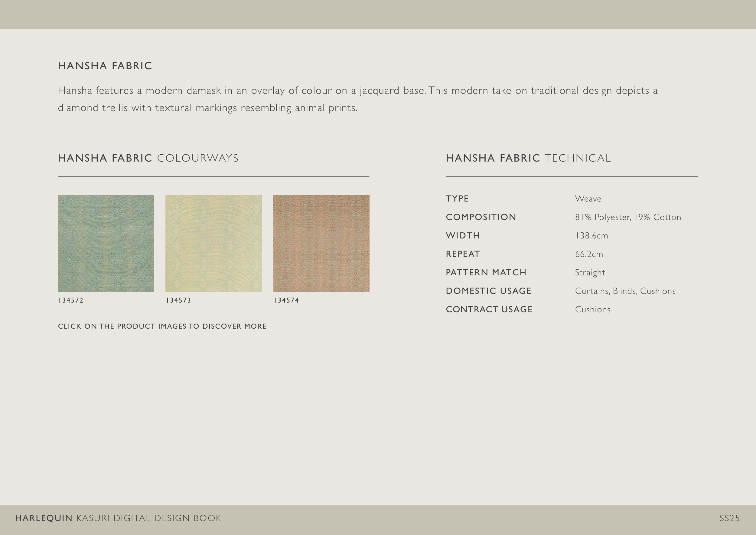Open the cream 134573 fabric swatch
Viewport: 756px width, 535px height.
[x=213, y=243]
